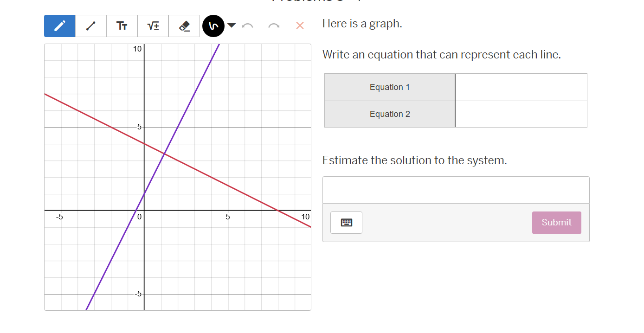Click the redo arrow icon
Screen dimensions: 644x333
click(x=273, y=26)
